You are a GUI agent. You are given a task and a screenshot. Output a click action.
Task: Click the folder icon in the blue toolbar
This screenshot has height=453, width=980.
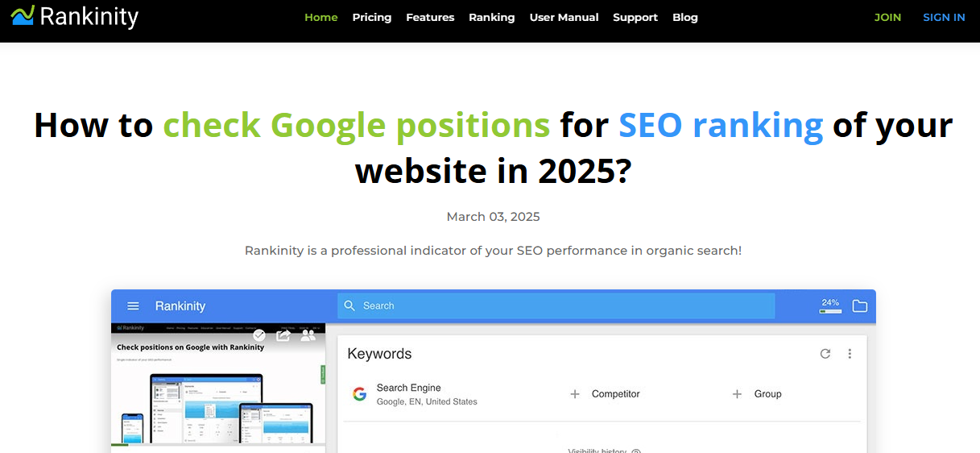(860, 306)
